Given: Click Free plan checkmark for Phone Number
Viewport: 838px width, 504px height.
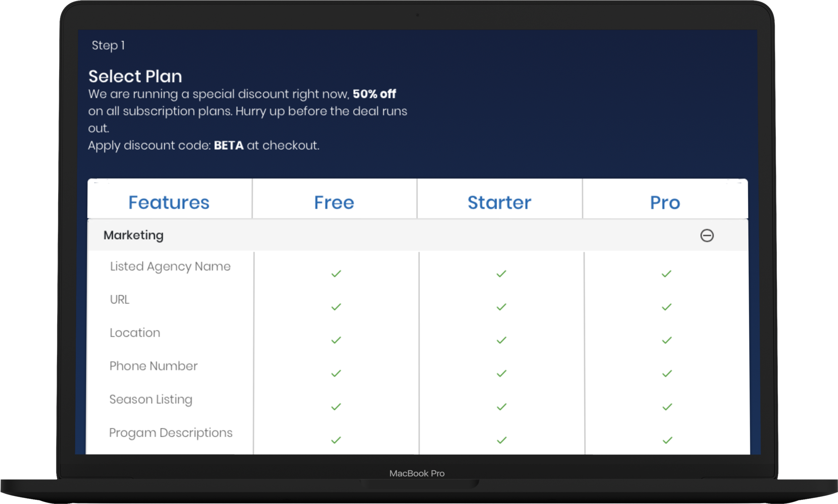Looking at the screenshot, I should (x=336, y=374).
